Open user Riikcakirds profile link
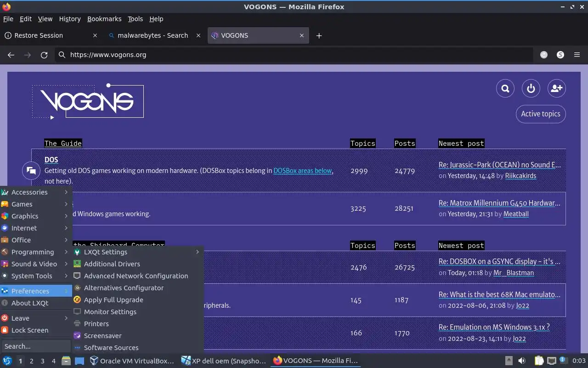588x368 pixels. click(x=520, y=176)
